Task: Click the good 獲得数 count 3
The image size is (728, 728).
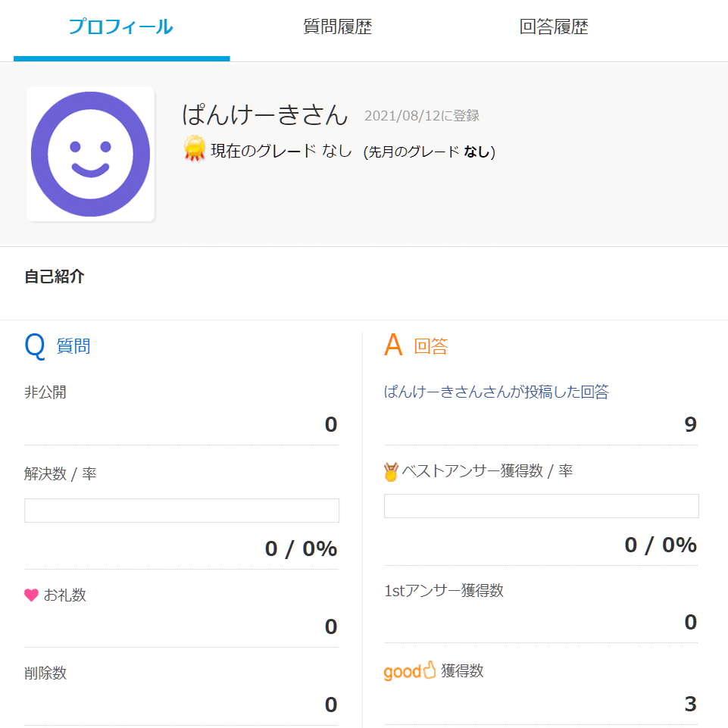Action: click(690, 705)
